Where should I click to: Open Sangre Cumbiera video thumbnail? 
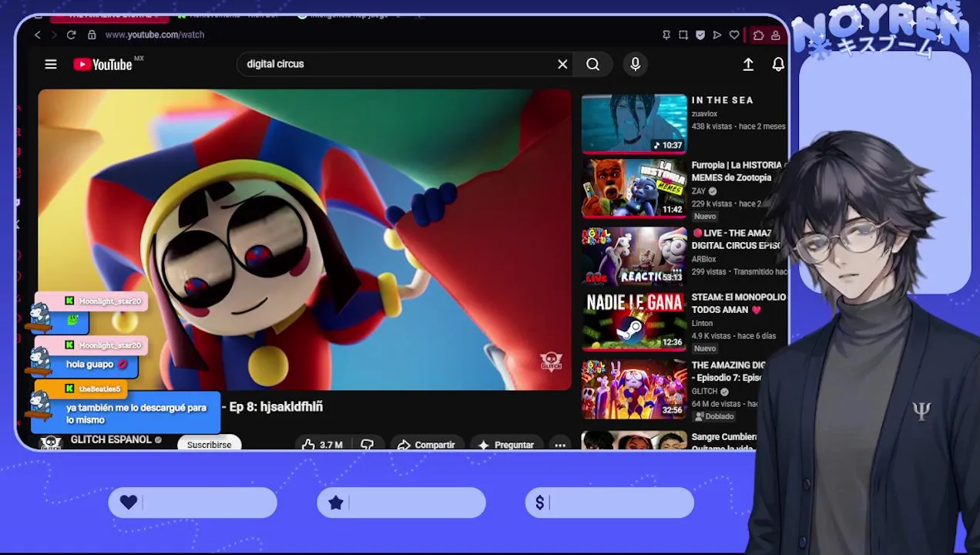[634, 441]
